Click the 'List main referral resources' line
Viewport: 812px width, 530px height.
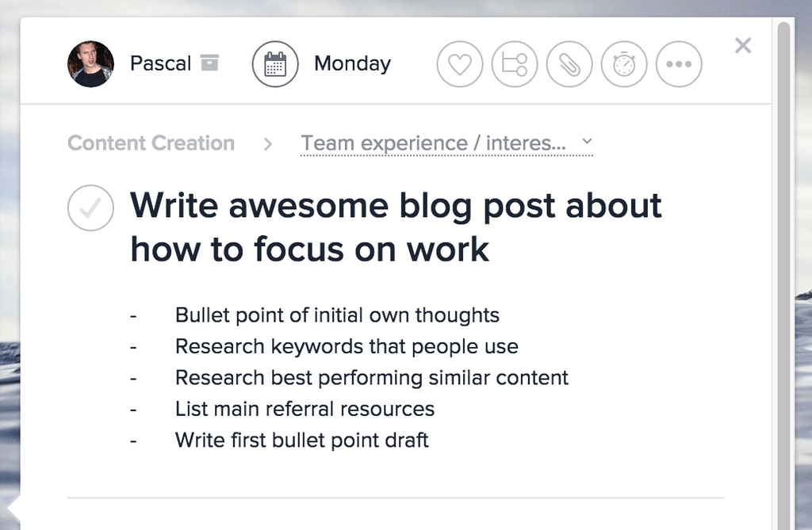(304, 409)
